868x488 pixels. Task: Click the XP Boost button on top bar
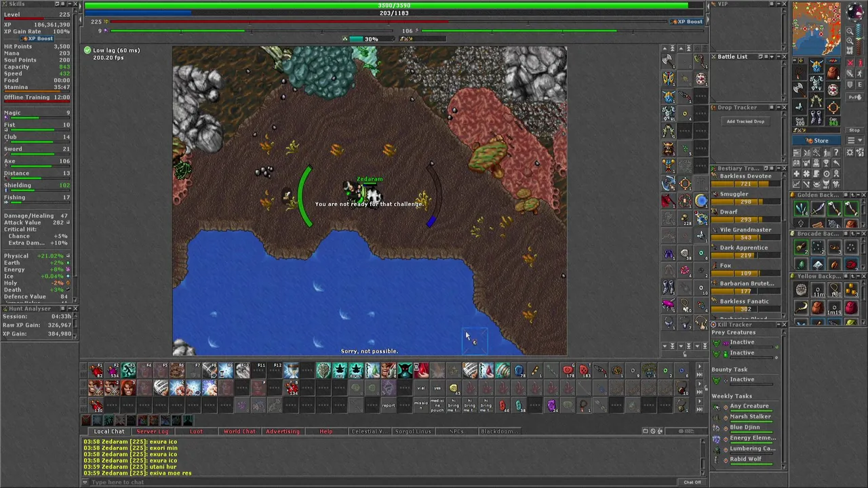[688, 22]
